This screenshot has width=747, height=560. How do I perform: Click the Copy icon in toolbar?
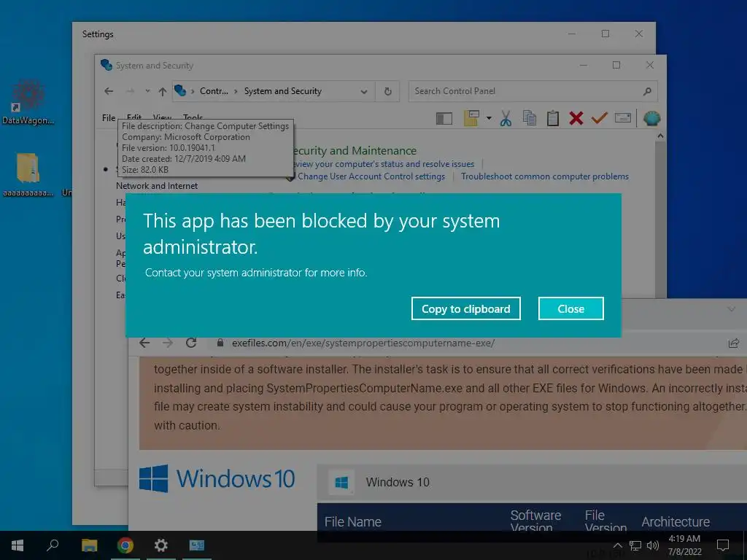530,118
